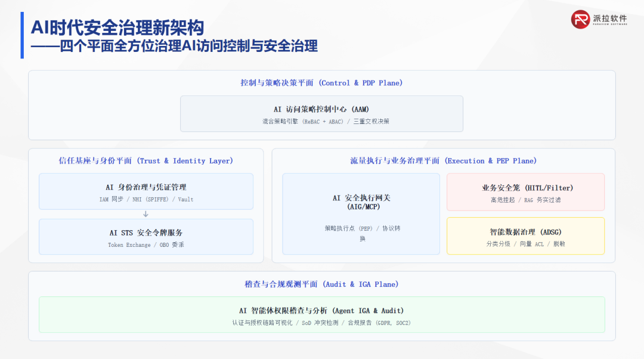Click text Token Exchange / OBO 委派
Image resolution: width=644 pixels, height=359 pixels.
146,245
